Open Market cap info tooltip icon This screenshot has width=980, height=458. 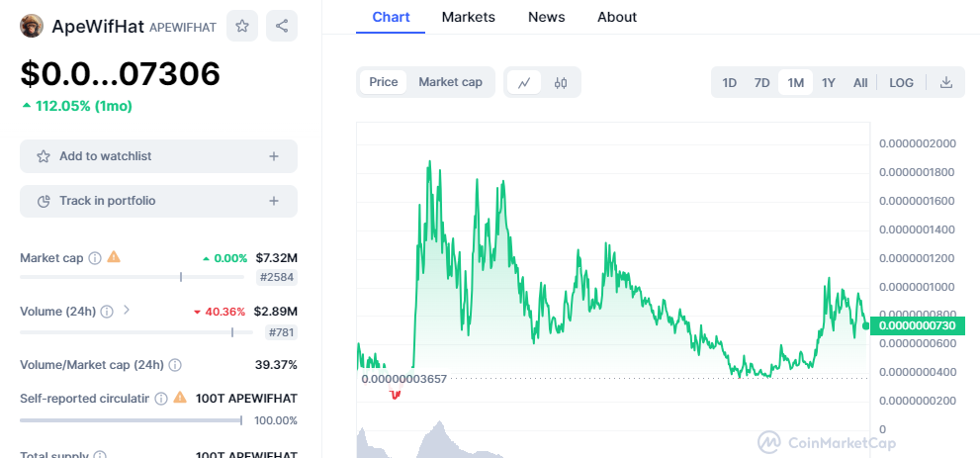tap(94, 258)
